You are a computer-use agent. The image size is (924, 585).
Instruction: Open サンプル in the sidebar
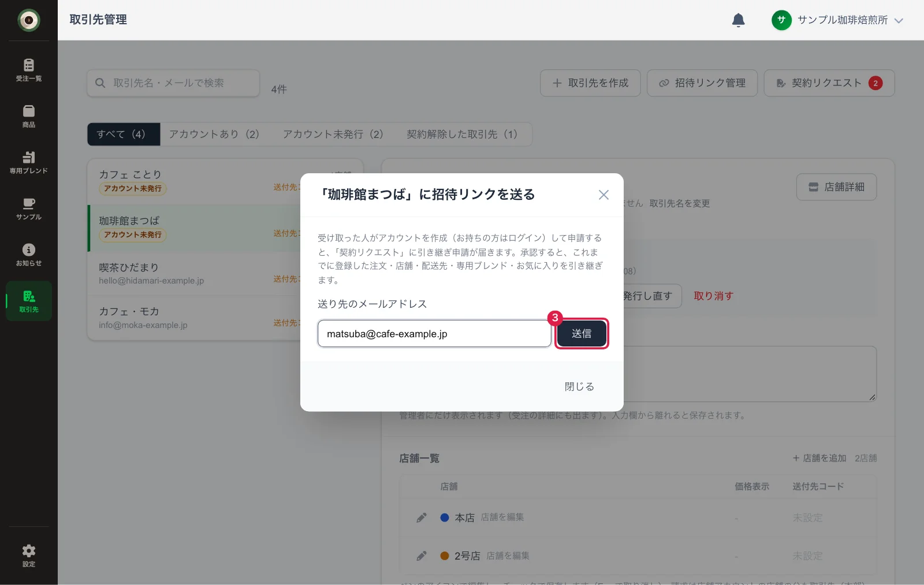(x=29, y=208)
